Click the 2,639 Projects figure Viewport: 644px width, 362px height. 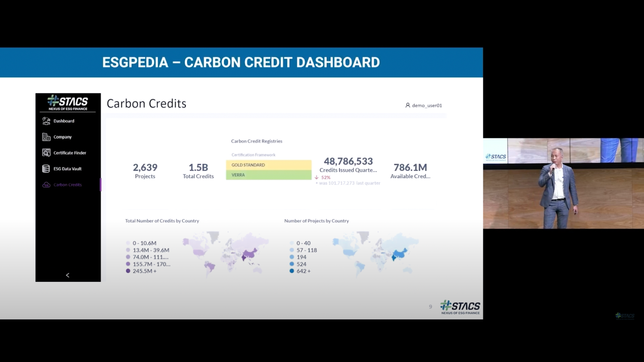tap(145, 171)
